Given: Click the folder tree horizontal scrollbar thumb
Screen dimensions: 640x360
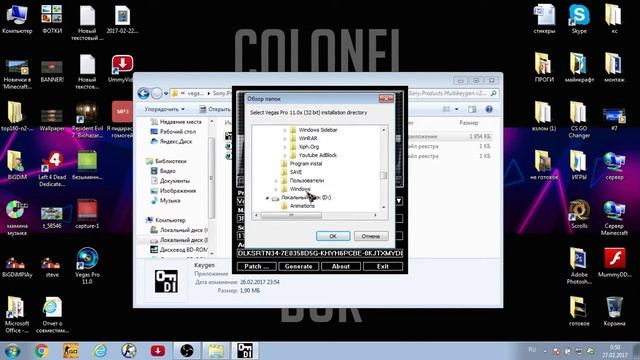Looking at the screenshot, I should [291, 215].
